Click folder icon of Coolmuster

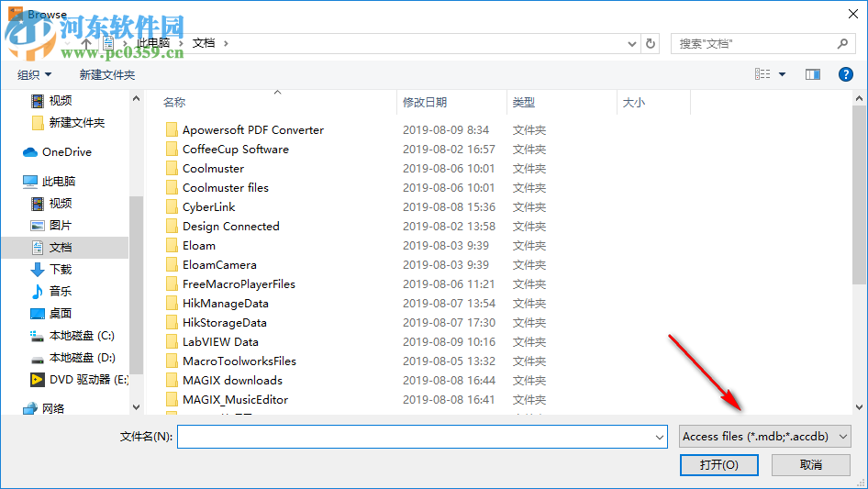172,169
